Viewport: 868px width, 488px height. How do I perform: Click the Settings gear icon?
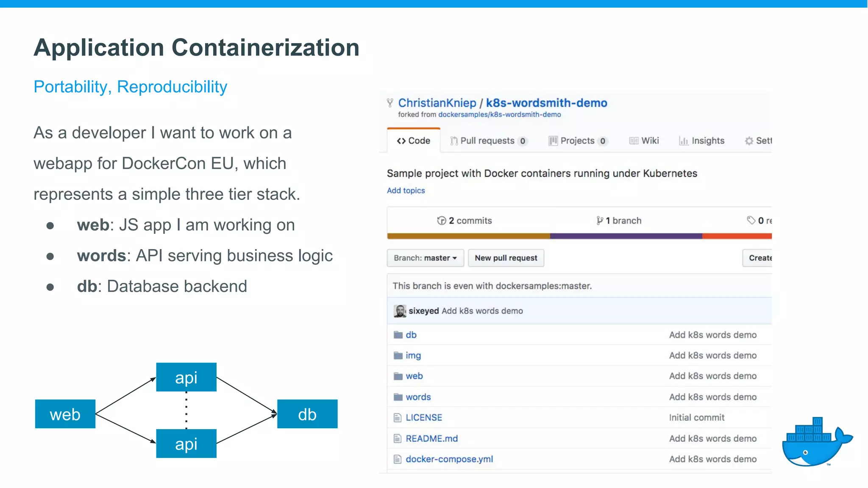coord(749,141)
